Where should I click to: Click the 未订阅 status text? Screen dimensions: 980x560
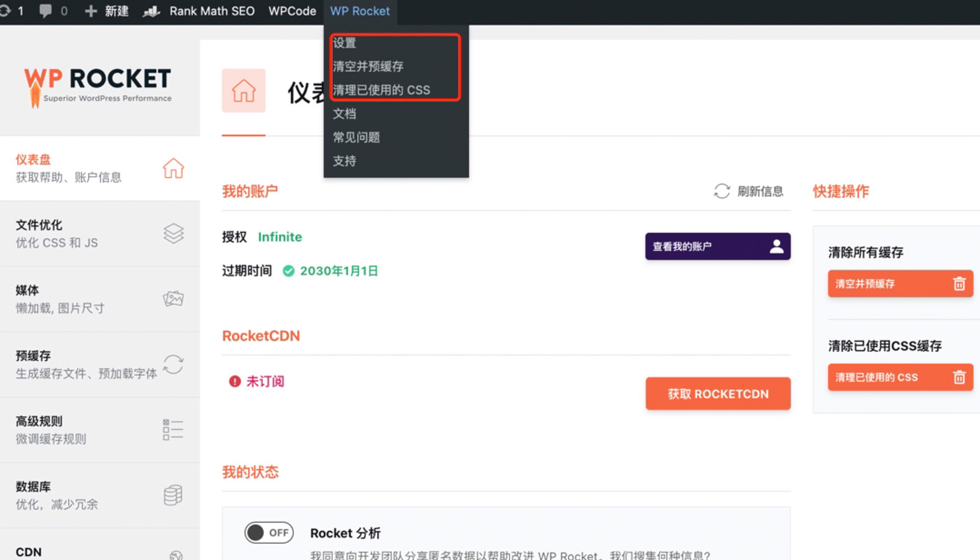(x=265, y=381)
